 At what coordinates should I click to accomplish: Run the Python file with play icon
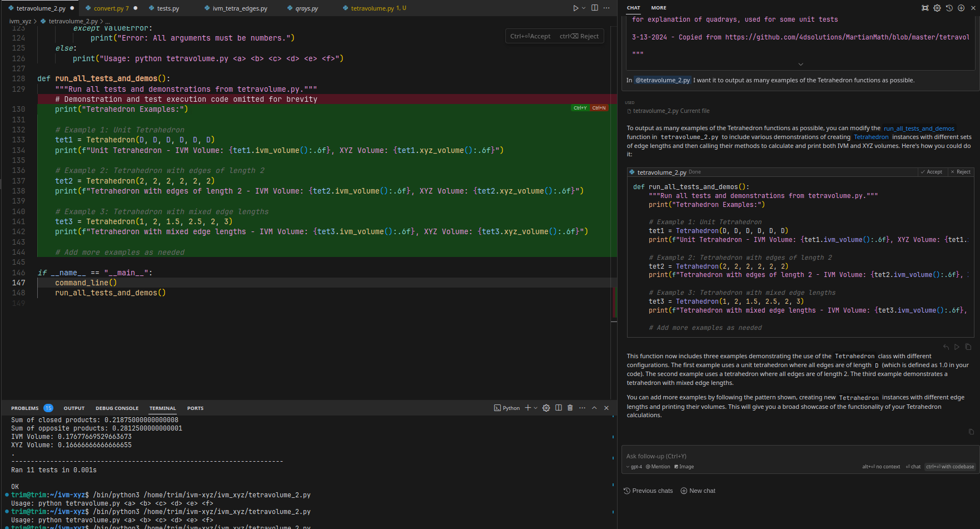pos(576,8)
